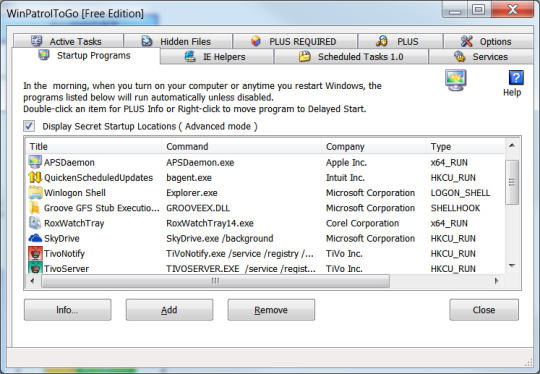Viewport: 540px width, 374px height.
Task: Click the blue Help question mark icon
Action: 516,77
